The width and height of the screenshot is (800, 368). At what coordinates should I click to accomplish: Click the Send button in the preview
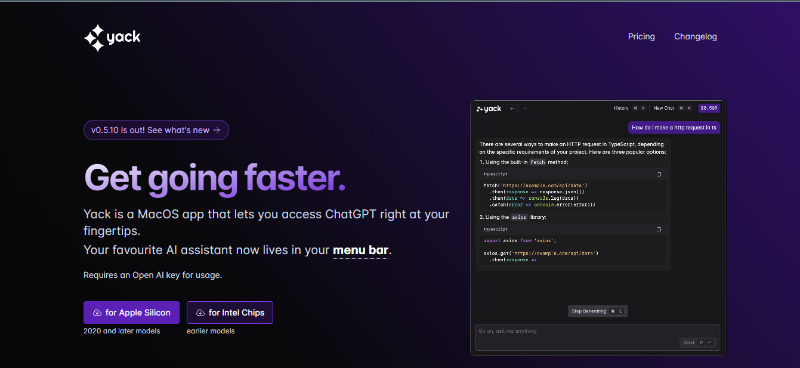698,342
